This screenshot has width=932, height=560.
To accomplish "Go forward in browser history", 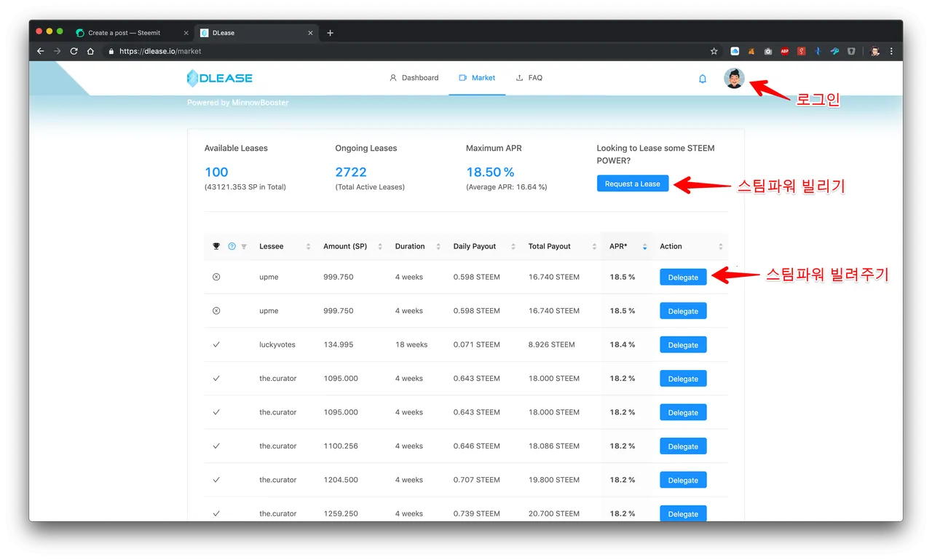I will click(58, 52).
